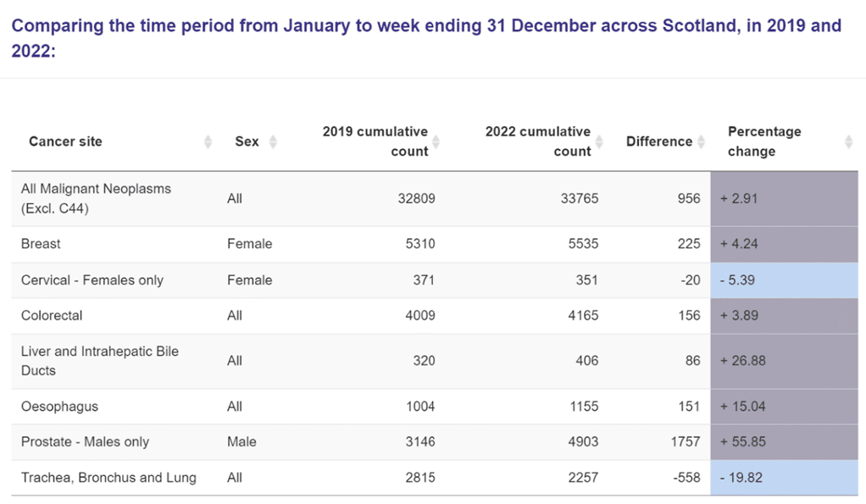This screenshot has width=866, height=504.
Task: Click the +55.85 percentage change cell
Action: click(x=785, y=442)
